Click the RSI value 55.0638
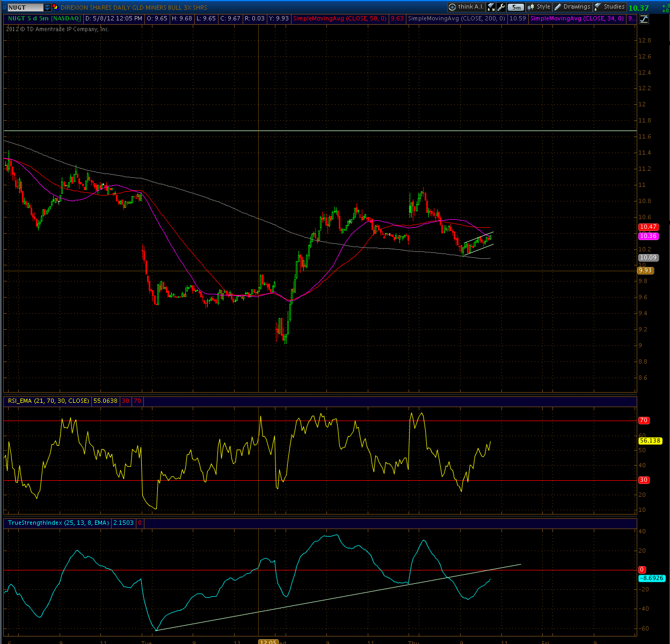This screenshot has width=670, height=644. 105,401
